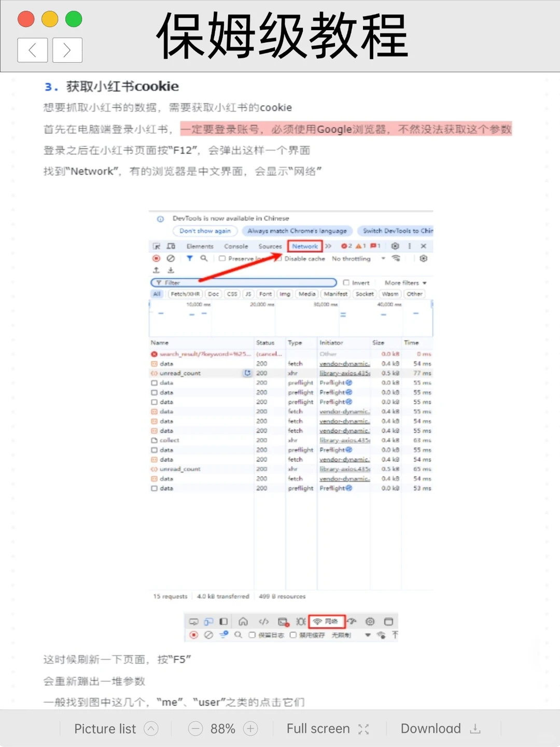Click into the Filter input field
This screenshot has height=747, width=560.
tap(244, 283)
